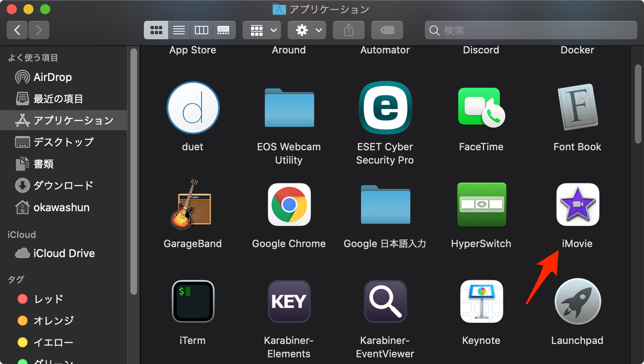The height and width of the screenshot is (364, 644).
Task: Select the レッド red tag
Action: coord(63,299)
